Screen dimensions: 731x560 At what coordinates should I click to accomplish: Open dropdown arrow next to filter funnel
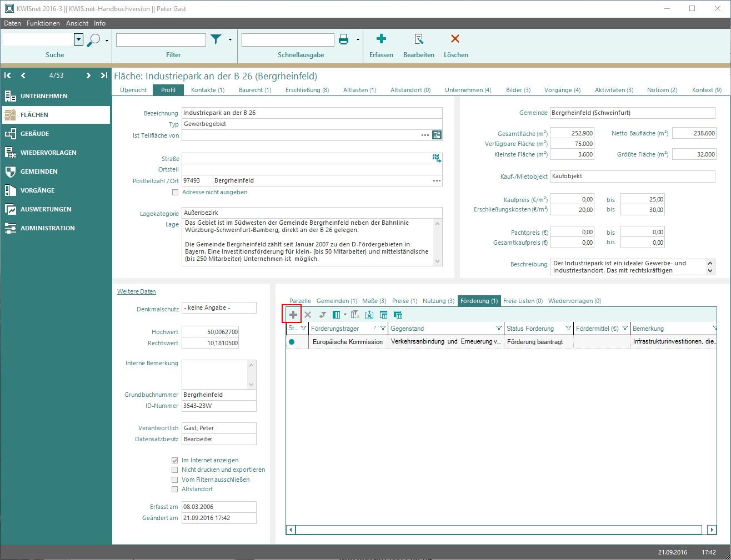click(230, 40)
